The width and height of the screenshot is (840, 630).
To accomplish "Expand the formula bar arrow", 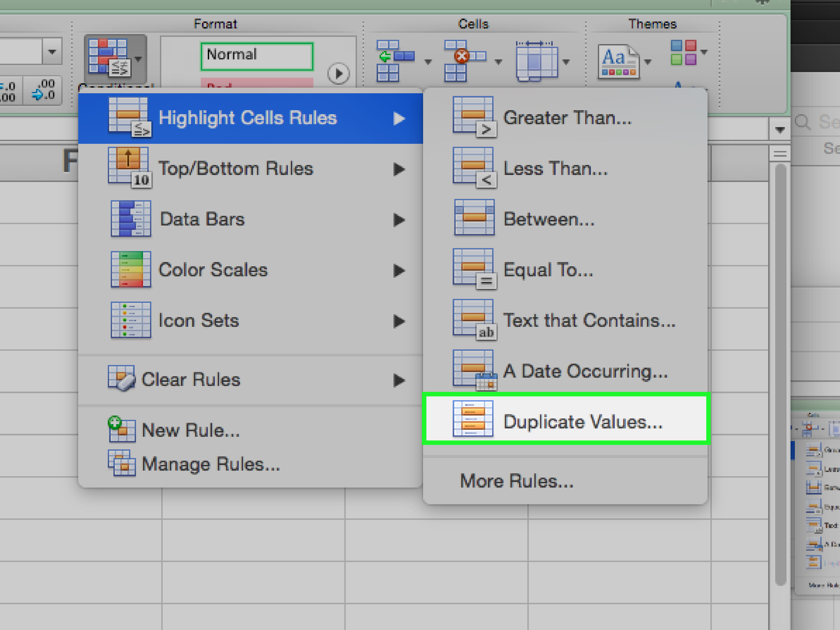I will [x=780, y=130].
